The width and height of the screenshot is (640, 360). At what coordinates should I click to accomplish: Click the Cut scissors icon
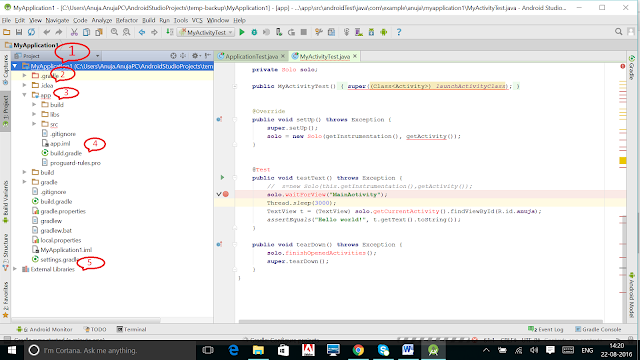(x=74, y=32)
